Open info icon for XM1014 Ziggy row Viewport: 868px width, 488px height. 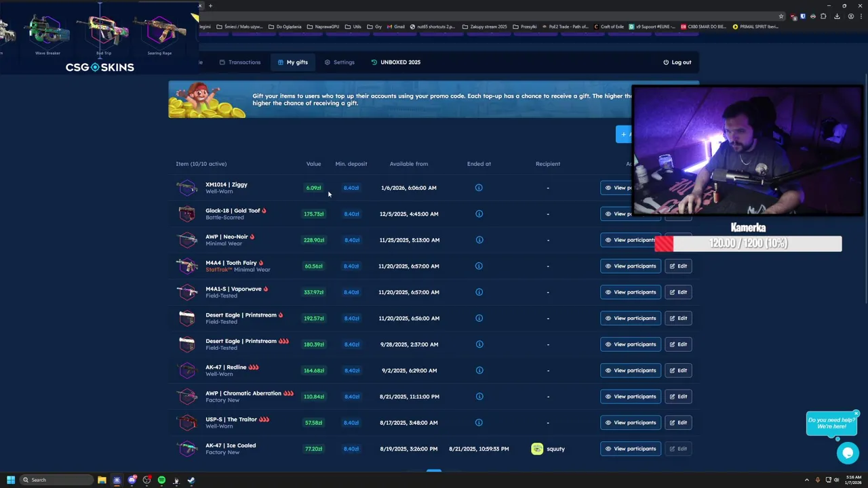click(479, 188)
